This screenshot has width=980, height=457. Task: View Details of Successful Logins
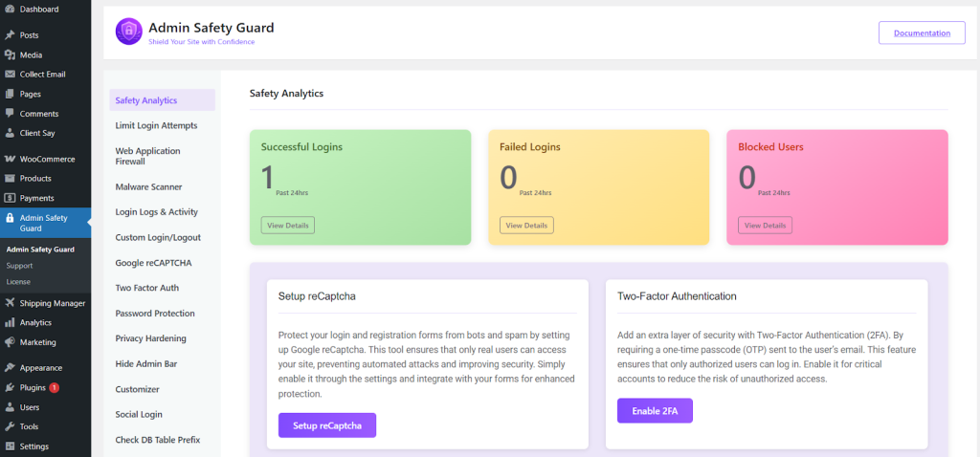[287, 226]
